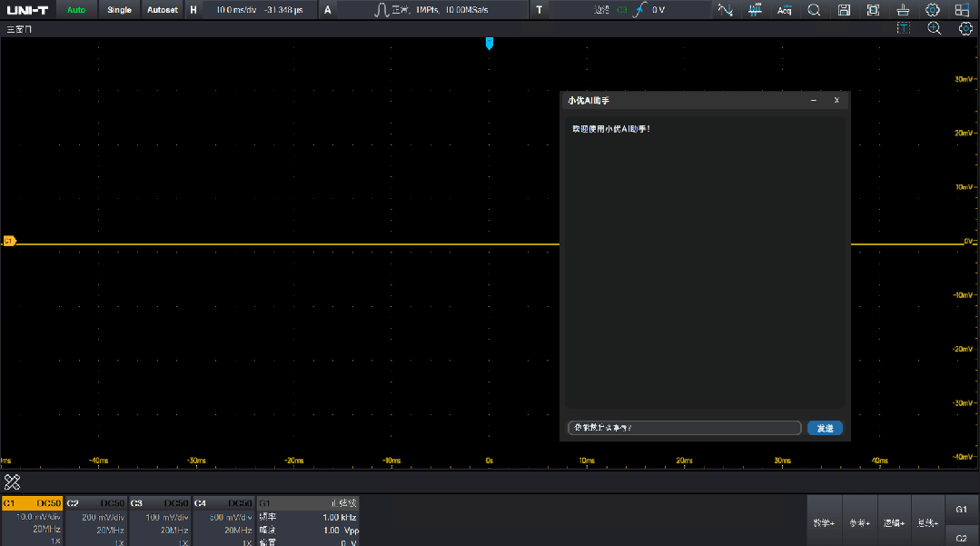The image size is (980, 546).
Task: Open the search magnifier icon in top toolbar
Action: [x=814, y=10]
